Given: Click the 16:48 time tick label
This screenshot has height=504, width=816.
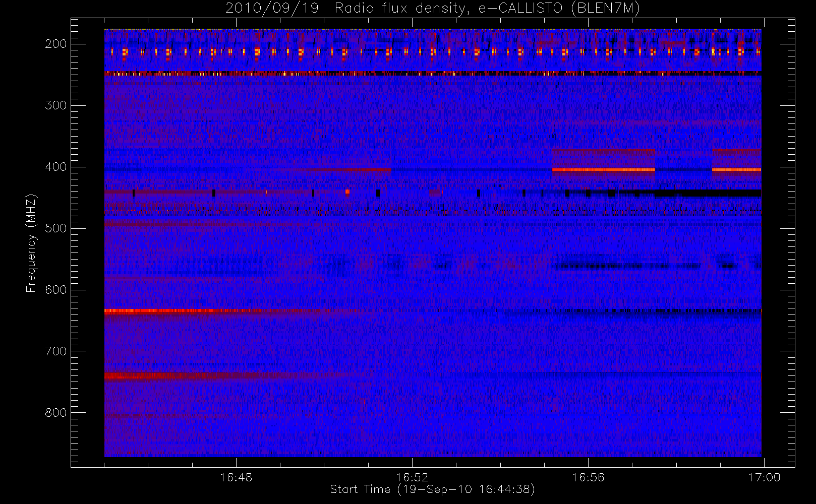Looking at the screenshot, I should coord(236,477).
